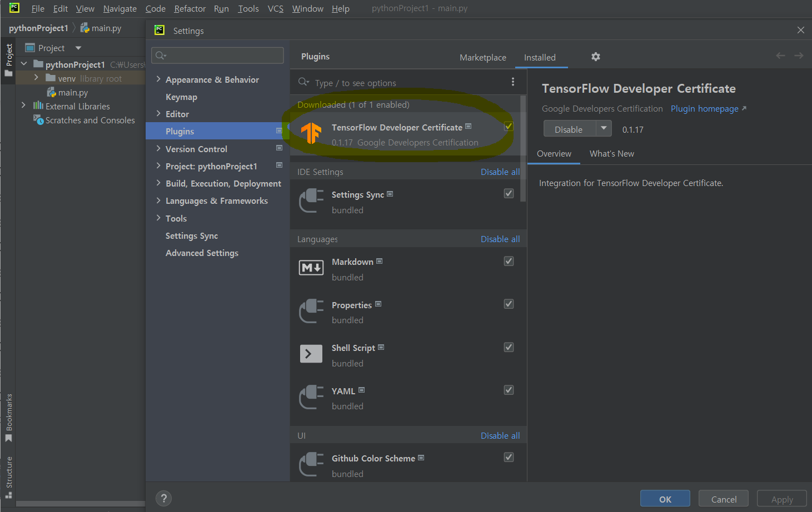Screen dimensions: 812x512
Task: Switch to the Installed tab
Action: (540, 57)
